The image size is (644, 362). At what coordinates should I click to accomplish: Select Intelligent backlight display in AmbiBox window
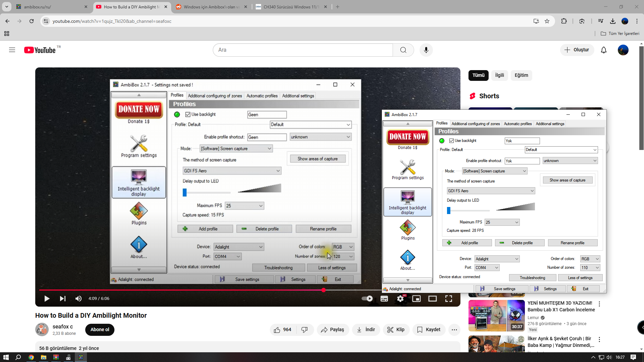[x=407, y=202]
